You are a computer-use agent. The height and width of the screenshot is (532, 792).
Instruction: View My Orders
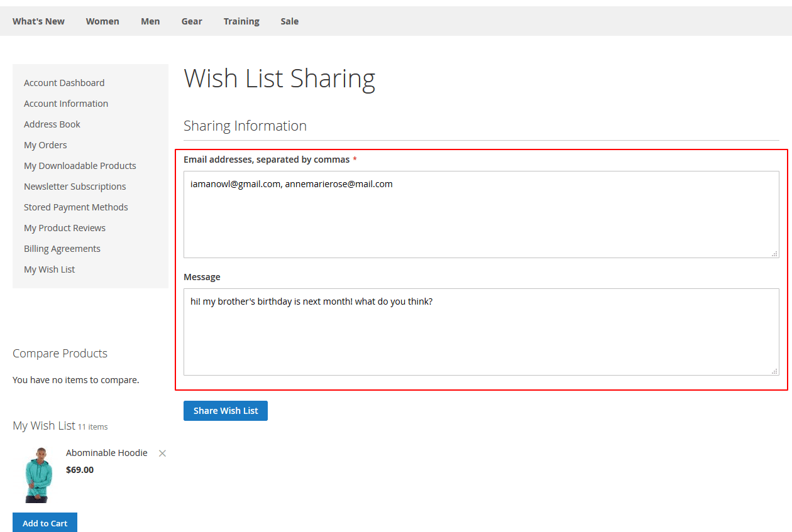(45, 144)
